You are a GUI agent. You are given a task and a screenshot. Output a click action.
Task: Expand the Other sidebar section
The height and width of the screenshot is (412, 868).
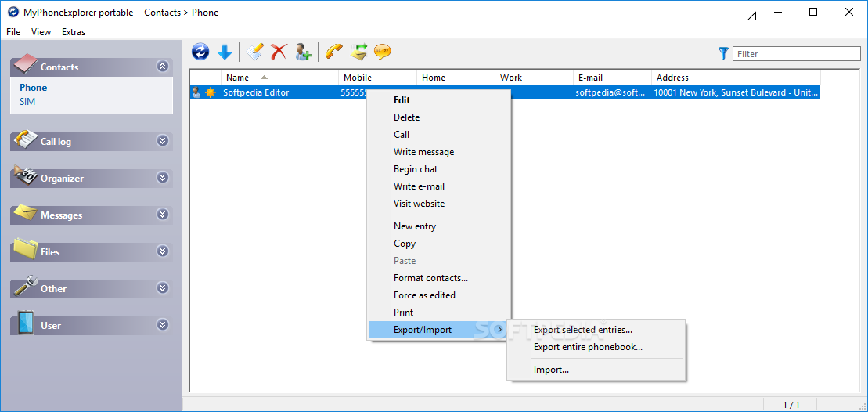(x=162, y=288)
